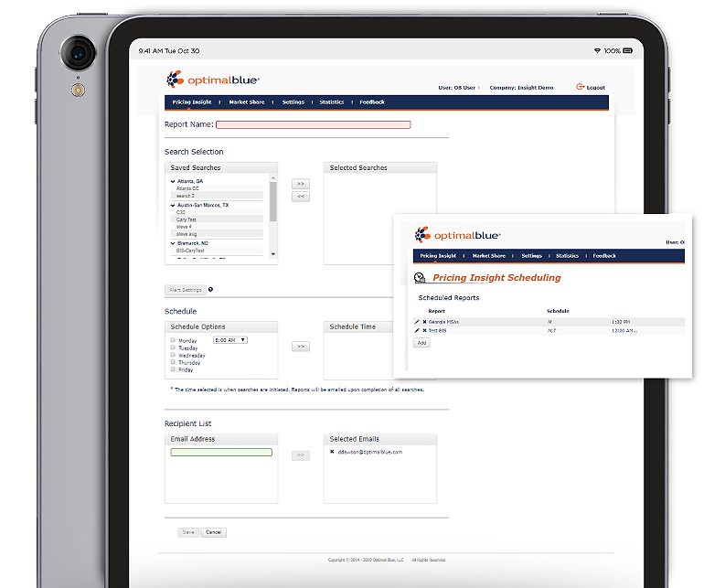Tap the Wi-Fi status icon
The width and height of the screenshot is (725, 588).
597,50
